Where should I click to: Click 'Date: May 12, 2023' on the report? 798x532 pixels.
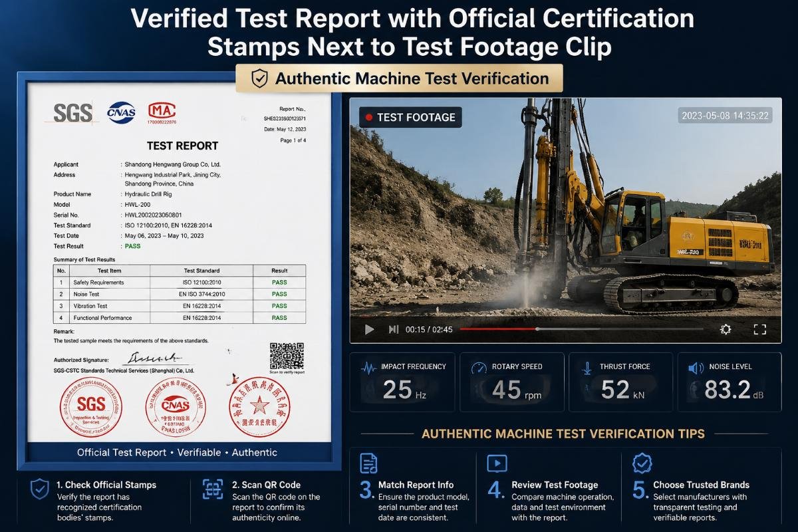coord(285,129)
